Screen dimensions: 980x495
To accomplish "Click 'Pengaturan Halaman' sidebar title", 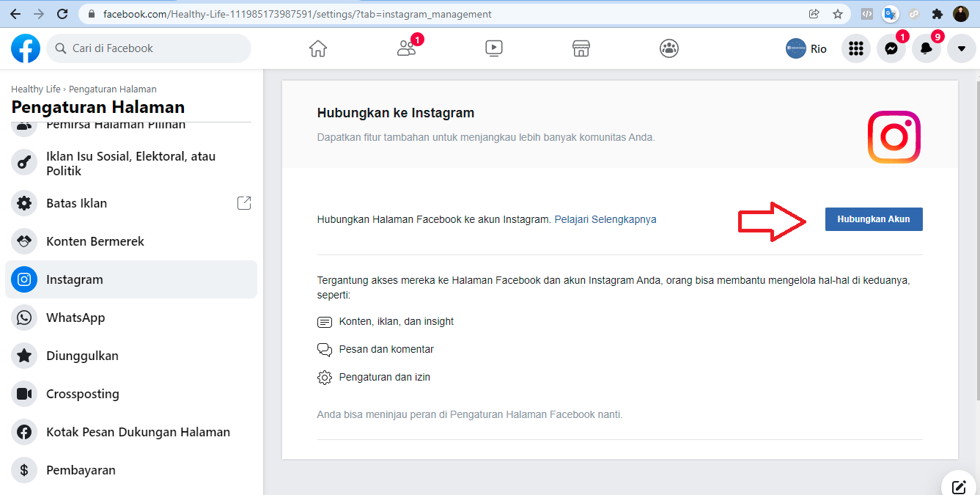I will tap(98, 107).
